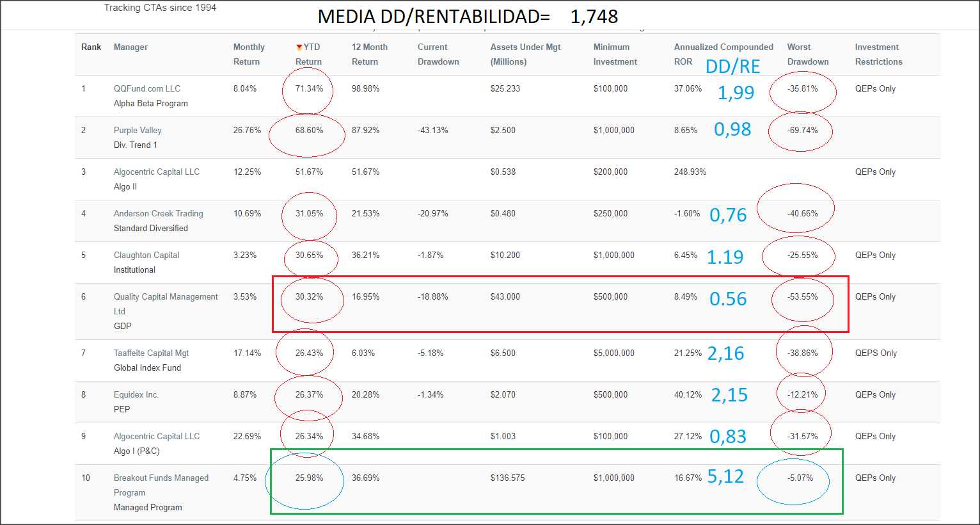Click the $43.000 assets value
This screenshot has height=525, width=980.
click(x=505, y=297)
